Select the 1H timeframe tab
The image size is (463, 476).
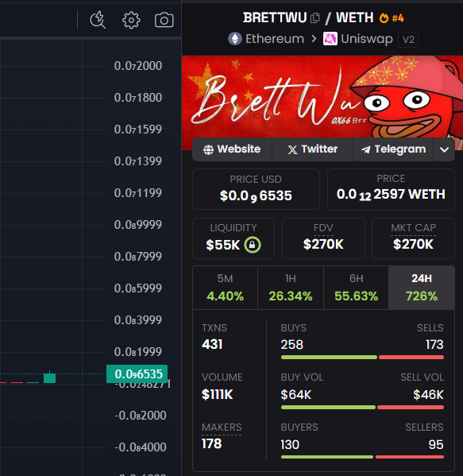[291, 288]
